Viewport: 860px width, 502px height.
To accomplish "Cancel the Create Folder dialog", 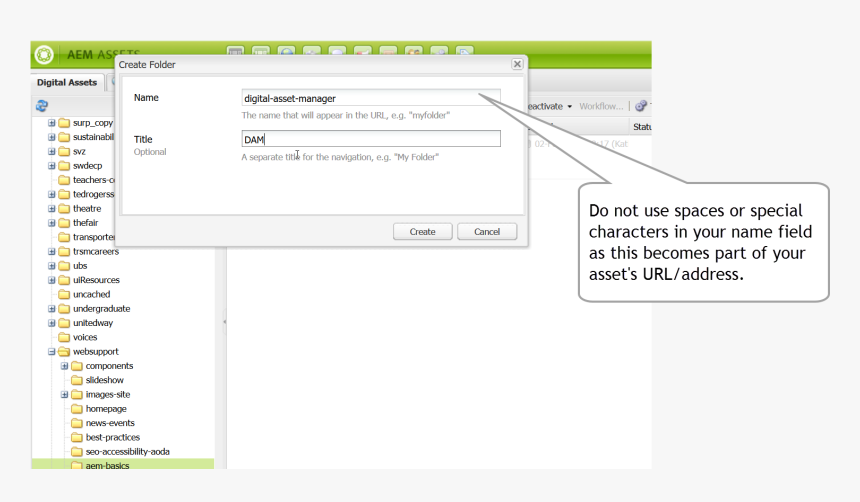I will (487, 232).
